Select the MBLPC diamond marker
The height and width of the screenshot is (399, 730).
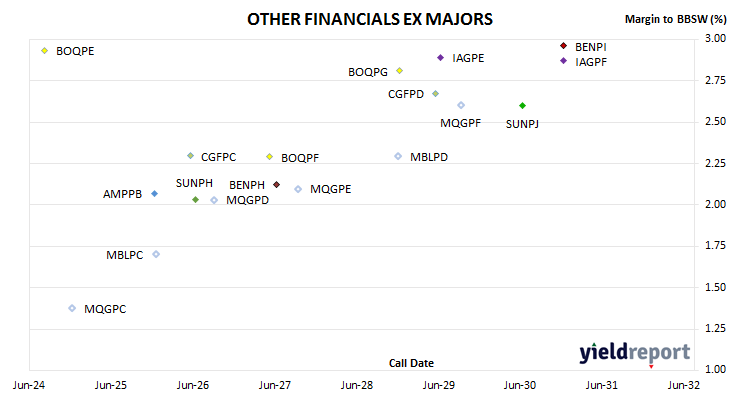(156, 254)
